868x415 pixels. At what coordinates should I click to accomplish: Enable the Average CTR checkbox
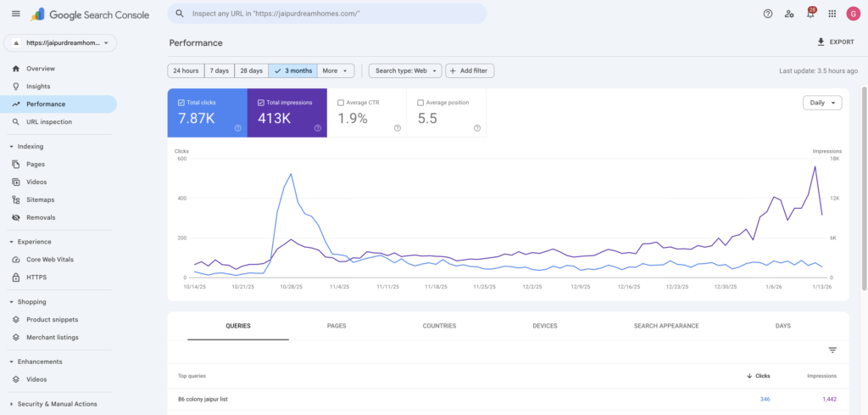(341, 103)
